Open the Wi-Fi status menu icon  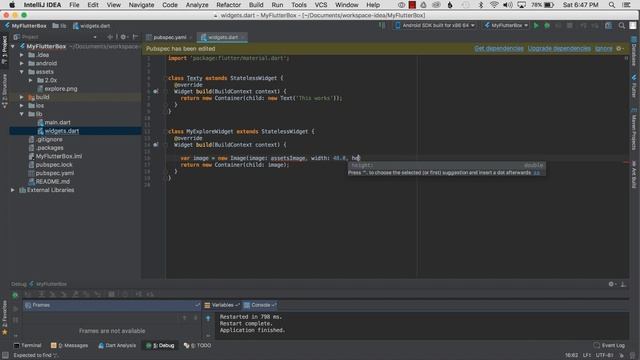494,5
